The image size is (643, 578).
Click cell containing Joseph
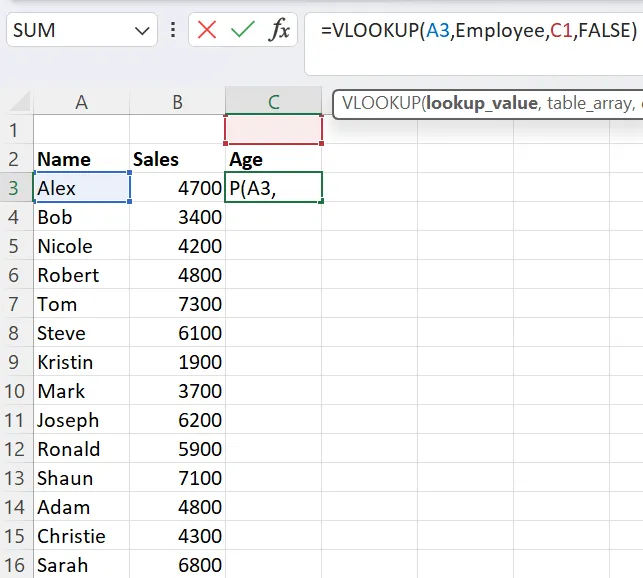[81, 420]
